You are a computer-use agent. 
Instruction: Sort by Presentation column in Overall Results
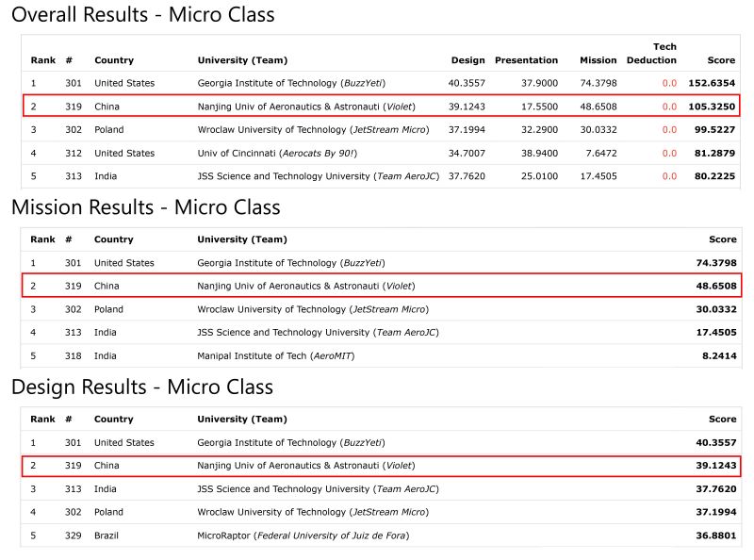click(526, 60)
